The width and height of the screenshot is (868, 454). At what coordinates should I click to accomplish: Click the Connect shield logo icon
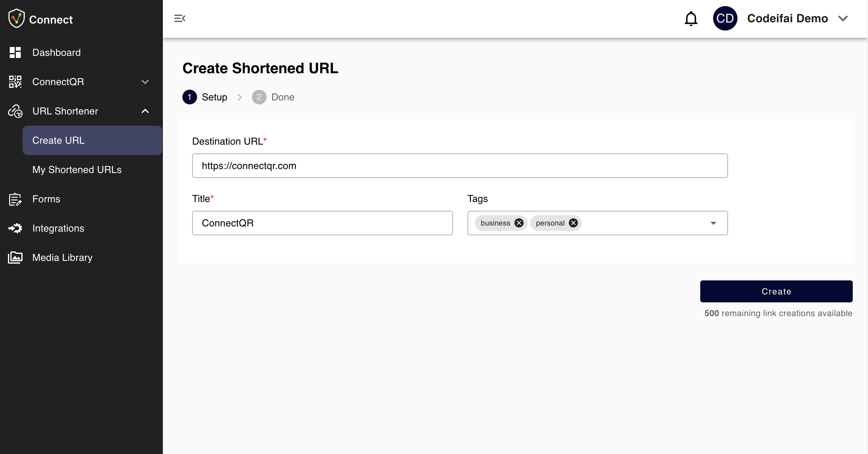click(x=16, y=19)
